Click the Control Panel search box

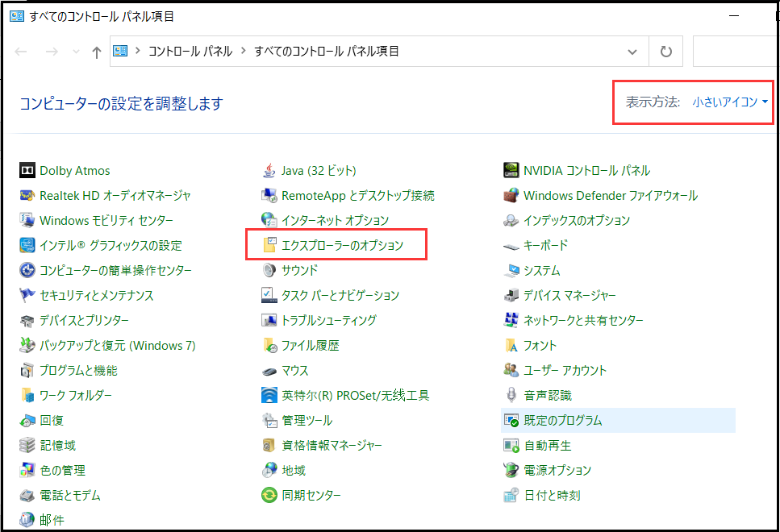point(736,52)
